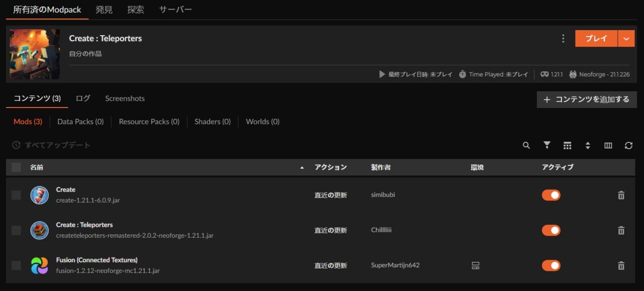Open the mod search magnifier
Screen dimensions: 644x291
526,145
